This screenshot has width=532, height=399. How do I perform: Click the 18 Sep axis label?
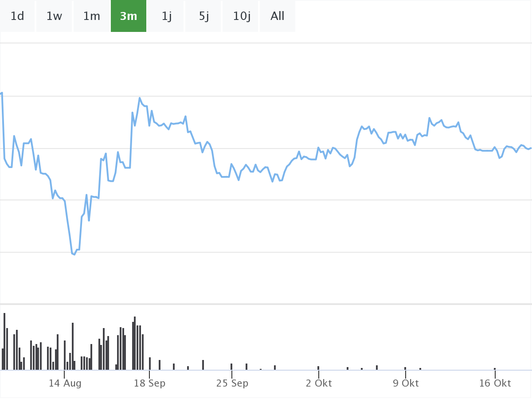coord(149,383)
